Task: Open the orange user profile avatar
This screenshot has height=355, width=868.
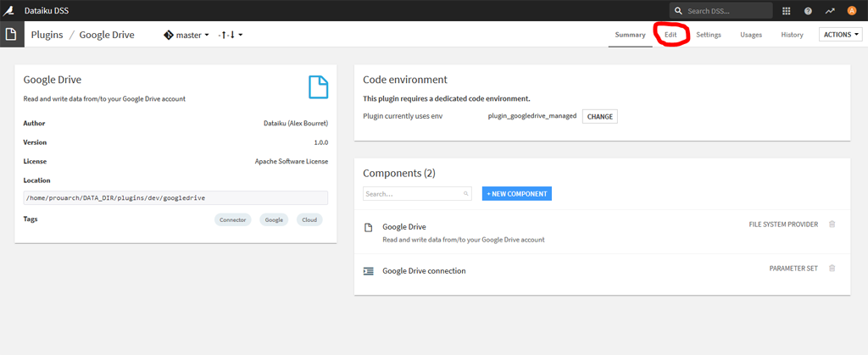Action: 851,10
